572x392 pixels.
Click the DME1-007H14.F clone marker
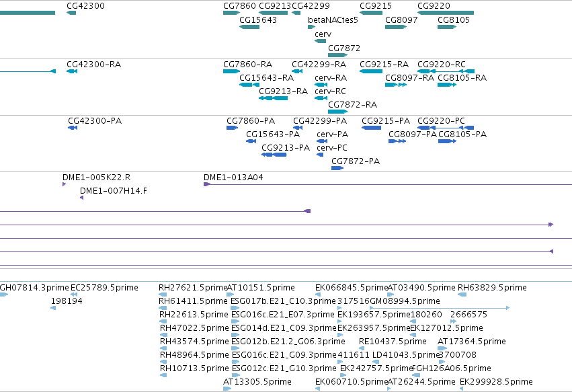[82, 198]
